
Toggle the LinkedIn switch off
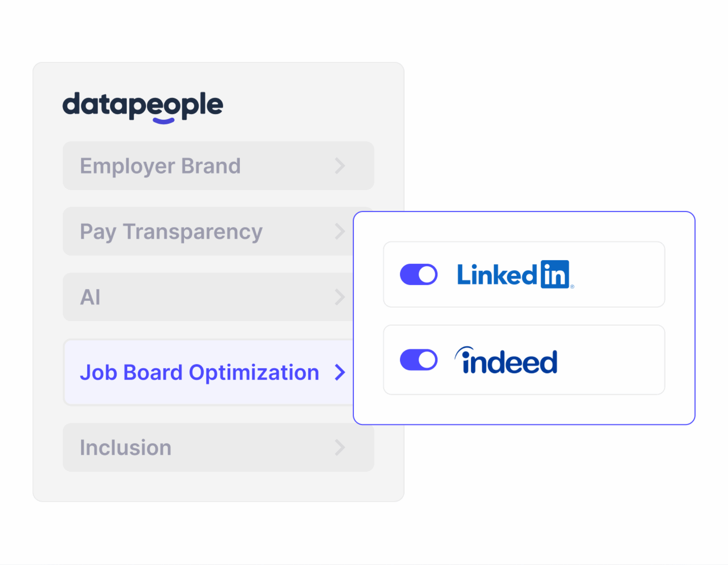tap(418, 274)
